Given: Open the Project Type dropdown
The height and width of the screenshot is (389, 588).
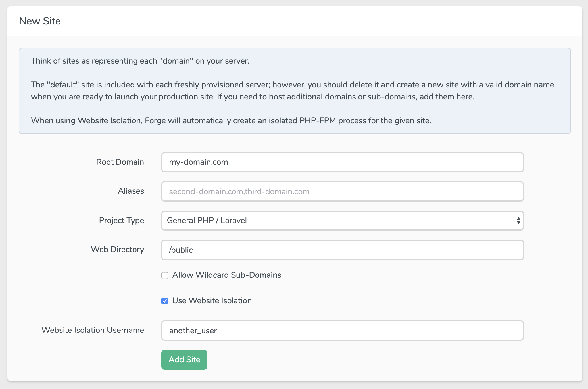Looking at the screenshot, I should [342, 221].
